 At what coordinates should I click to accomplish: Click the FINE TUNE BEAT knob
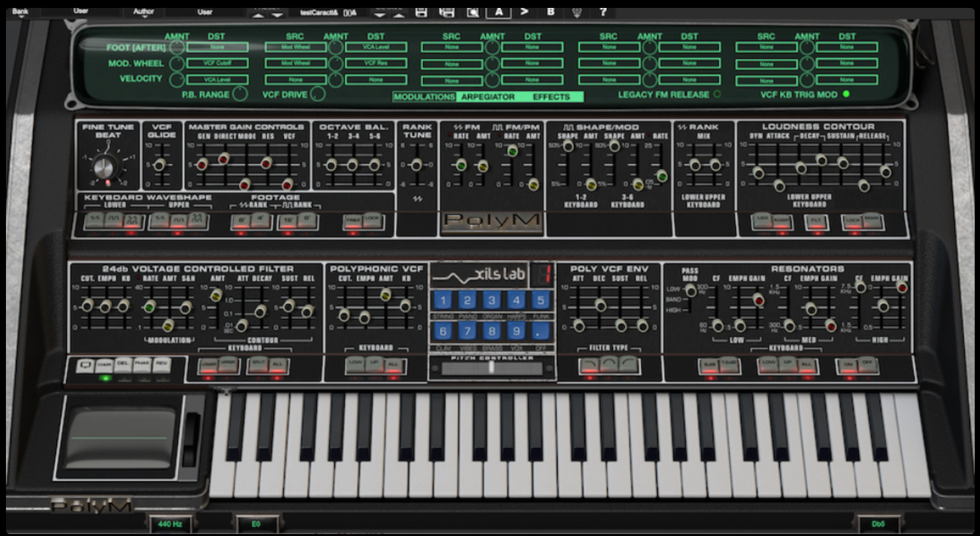click(105, 167)
